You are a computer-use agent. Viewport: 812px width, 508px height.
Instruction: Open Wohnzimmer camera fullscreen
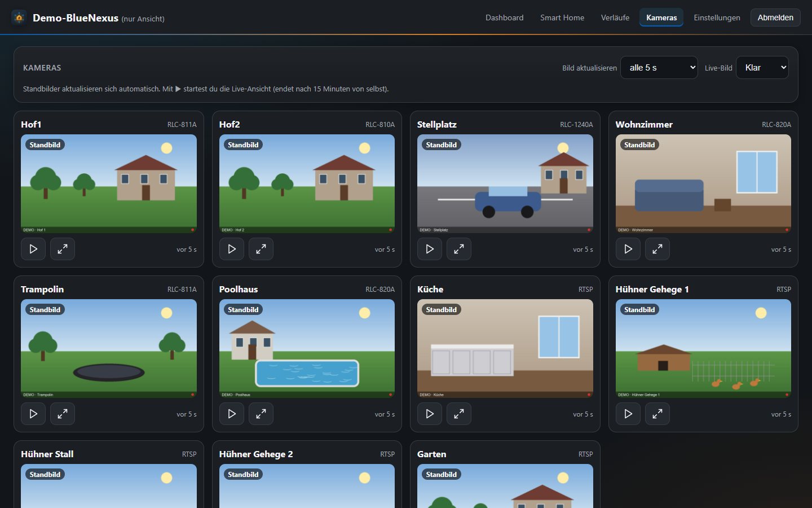pyautogui.click(x=657, y=249)
